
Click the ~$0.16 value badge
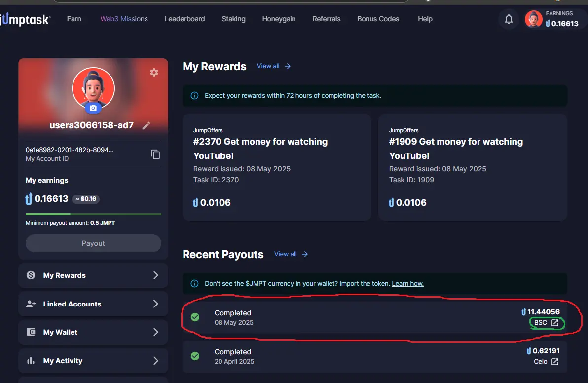click(85, 199)
